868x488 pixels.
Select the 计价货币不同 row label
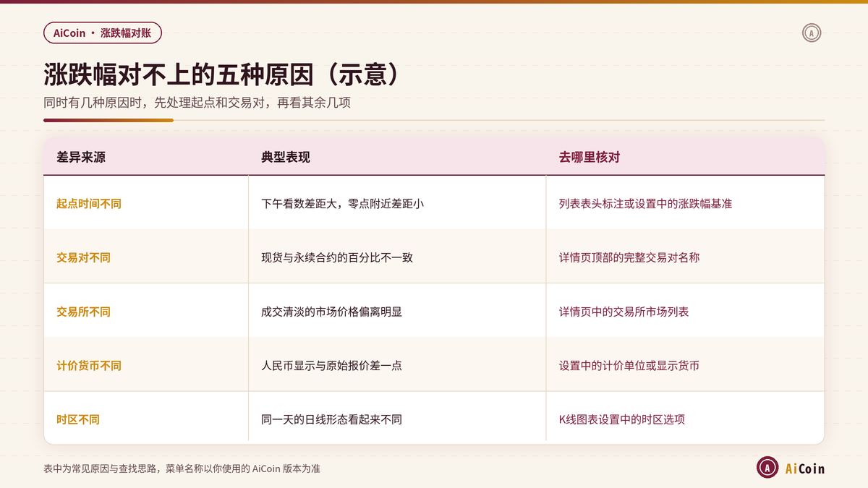click(89, 366)
